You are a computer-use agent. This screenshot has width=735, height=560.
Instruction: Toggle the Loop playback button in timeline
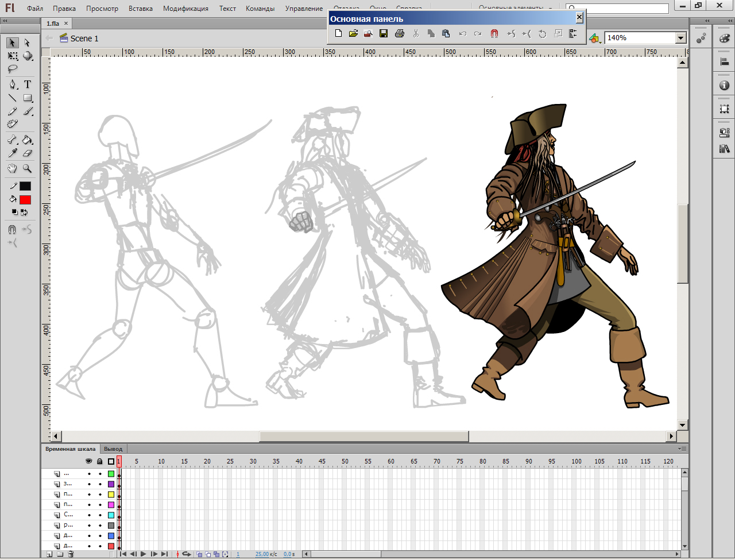pyautogui.click(x=187, y=554)
